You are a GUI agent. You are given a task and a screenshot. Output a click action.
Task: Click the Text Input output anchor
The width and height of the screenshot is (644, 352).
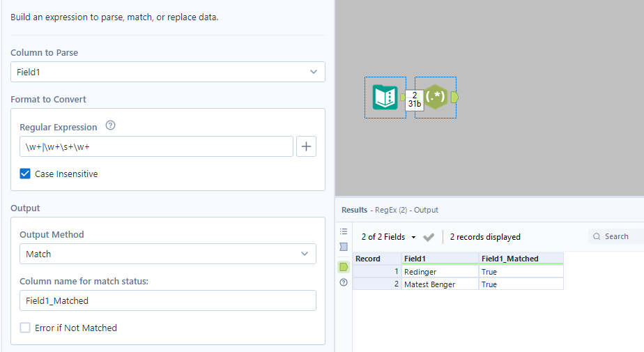(404, 97)
